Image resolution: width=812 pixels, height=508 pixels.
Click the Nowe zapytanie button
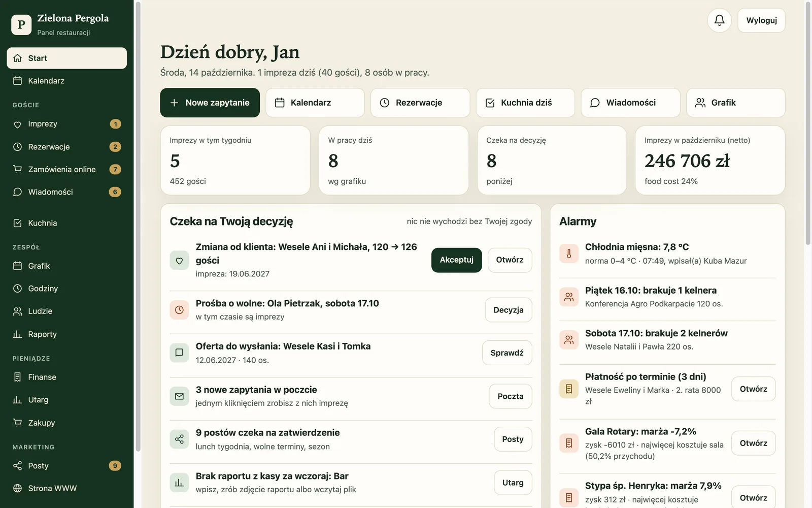[210, 103]
